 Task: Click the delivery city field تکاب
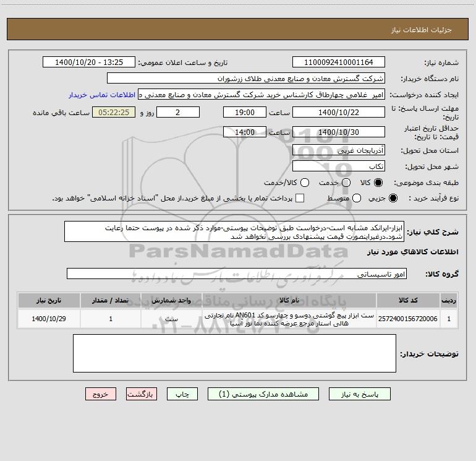pos(339,166)
